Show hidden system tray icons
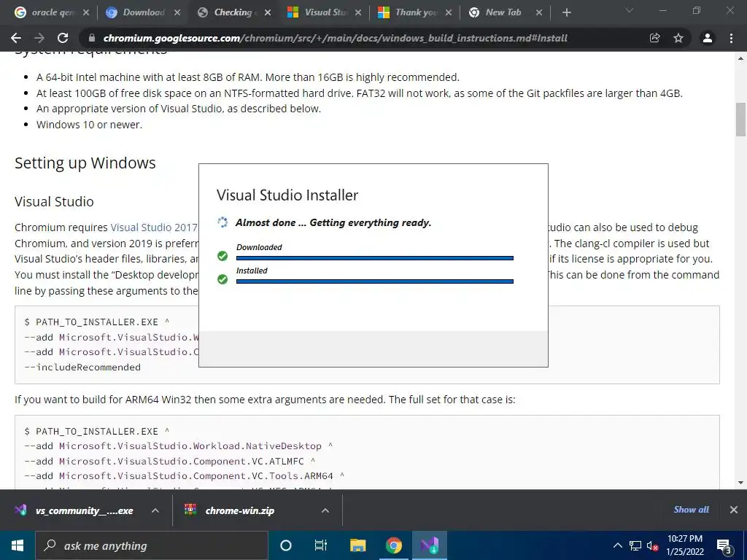 pos(617,545)
